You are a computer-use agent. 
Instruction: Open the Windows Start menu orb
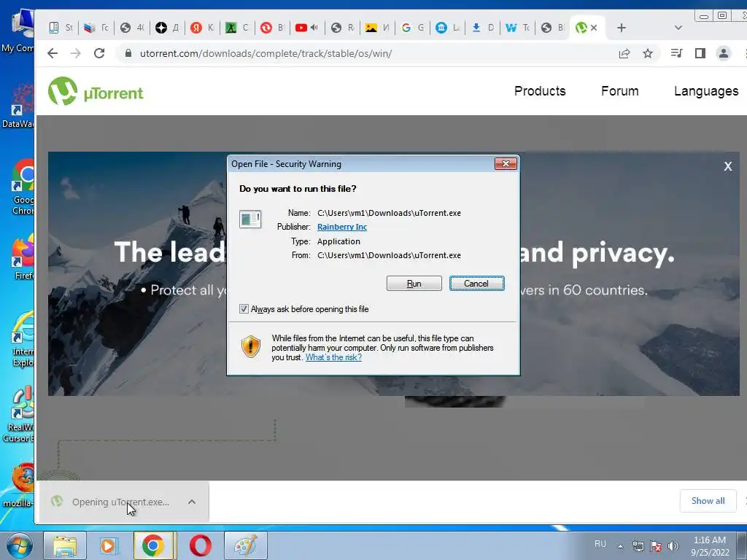[19, 545]
